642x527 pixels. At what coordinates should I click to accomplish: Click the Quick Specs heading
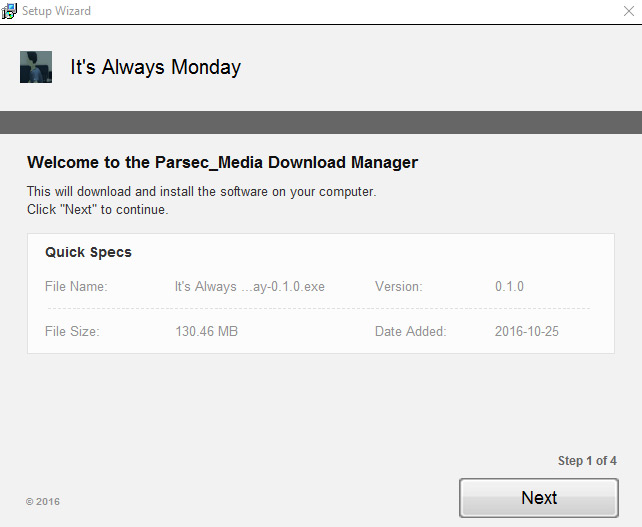(x=88, y=252)
